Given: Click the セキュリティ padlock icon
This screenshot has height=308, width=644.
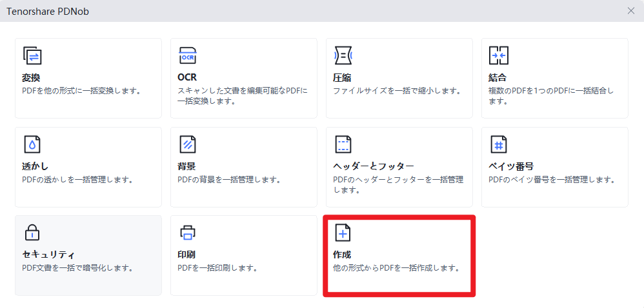Looking at the screenshot, I should coord(32,233).
